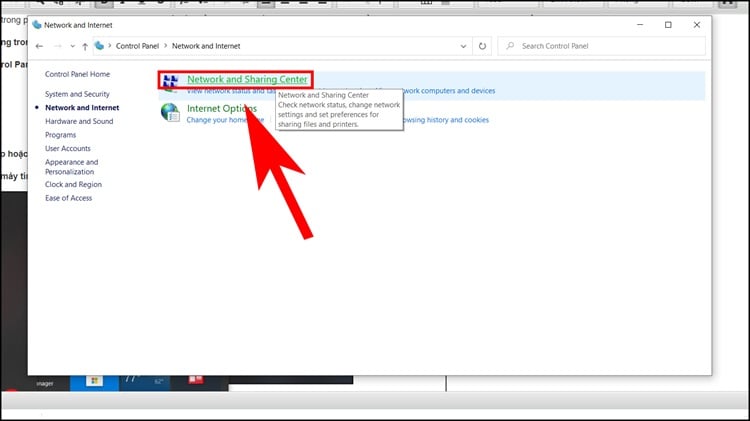Viewport: 750px width, 421px height.
Task: Click the back navigation arrow
Action: 39,46
